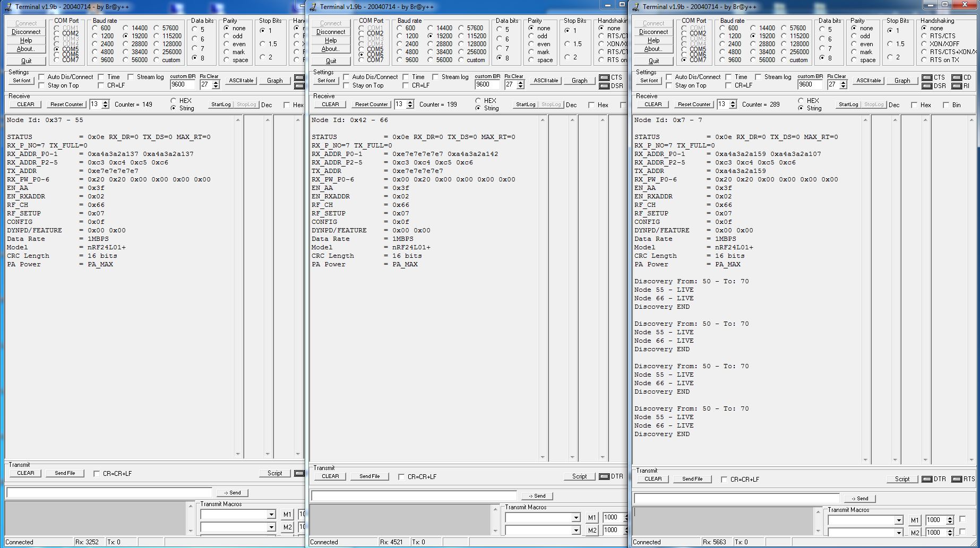Click the send command input field in middle terminal
980x548 pixels.
[414, 495]
